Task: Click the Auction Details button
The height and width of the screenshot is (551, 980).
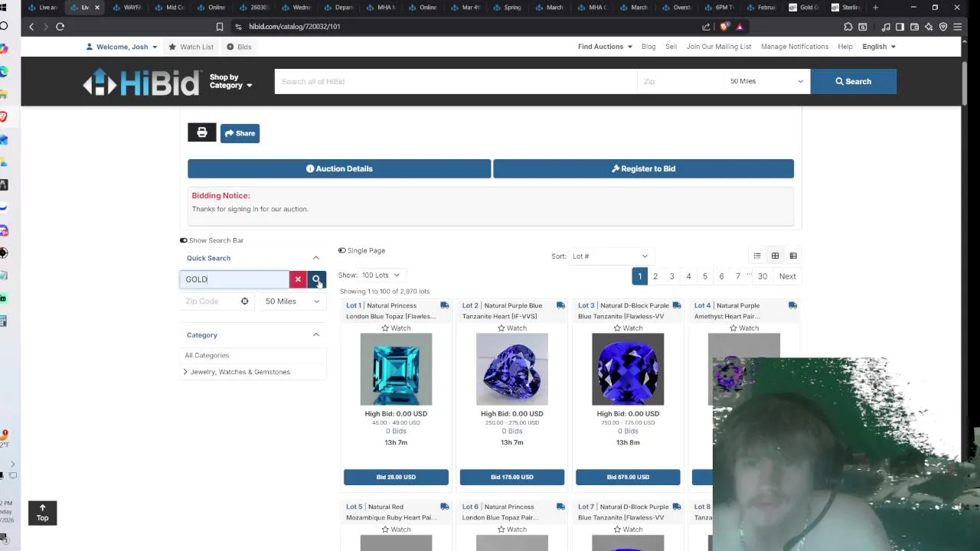Action: [339, 168]
